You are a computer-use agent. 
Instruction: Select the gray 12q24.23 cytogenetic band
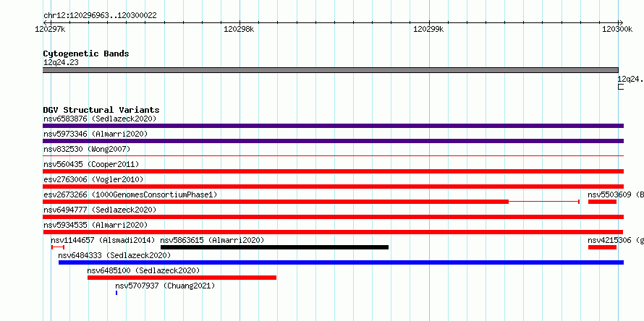[331, 70]
